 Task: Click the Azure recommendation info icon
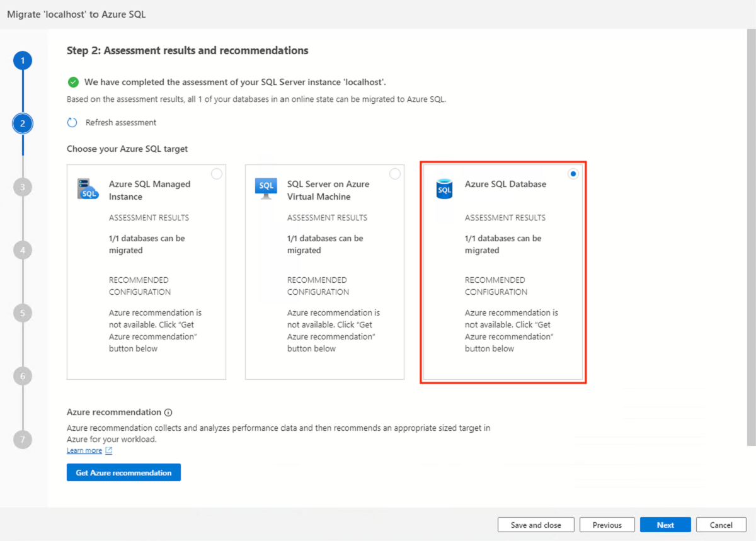point(168,413)
